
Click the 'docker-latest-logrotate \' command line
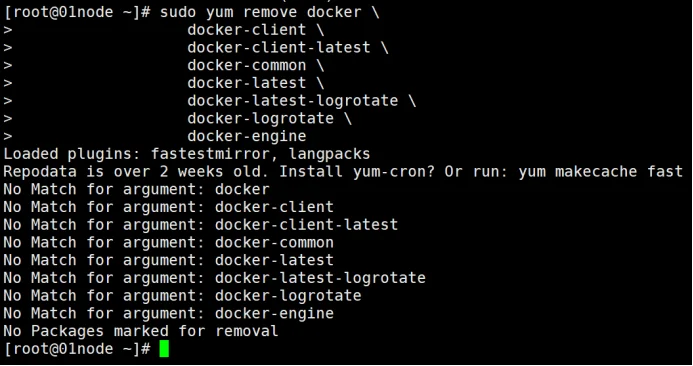(x=301, y=101)
